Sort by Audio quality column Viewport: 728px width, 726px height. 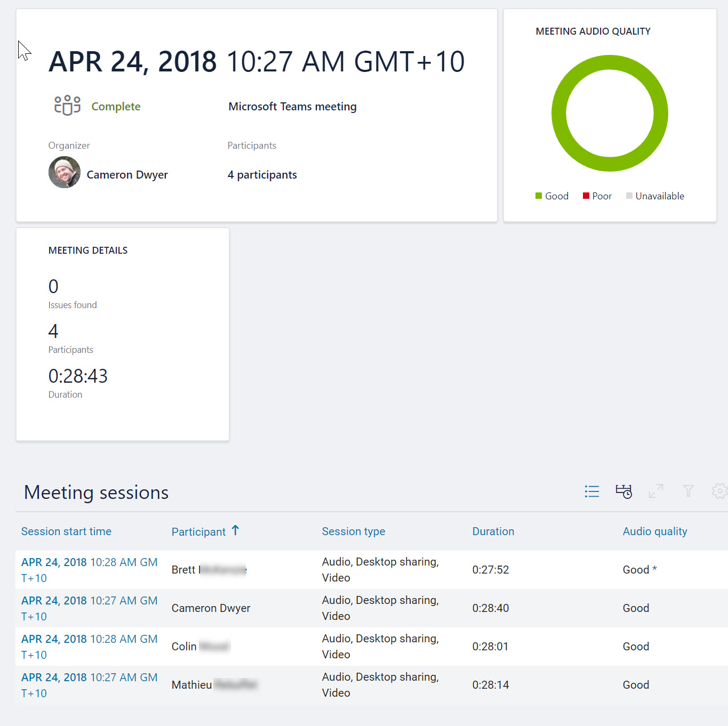point(655,531)
